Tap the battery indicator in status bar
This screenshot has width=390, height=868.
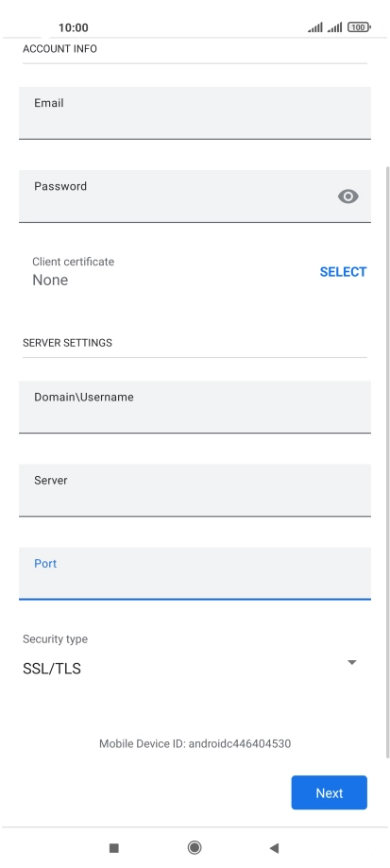pyautogui.click(x=359, y=27)
